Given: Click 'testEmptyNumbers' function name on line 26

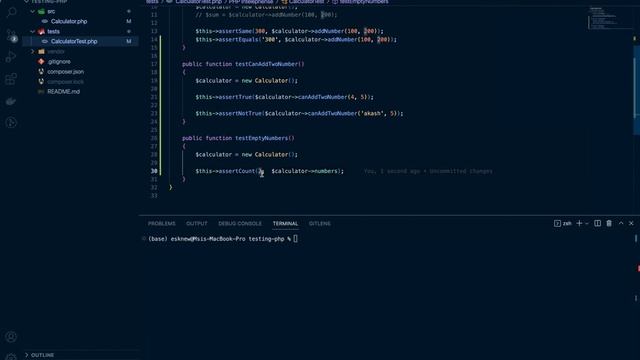Looking at the screenshot, I should (x=262, y=138).
